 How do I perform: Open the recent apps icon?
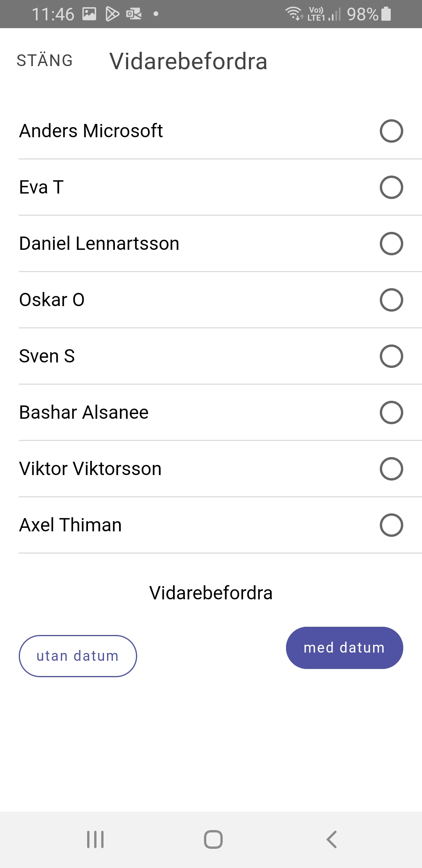[95, 839]
